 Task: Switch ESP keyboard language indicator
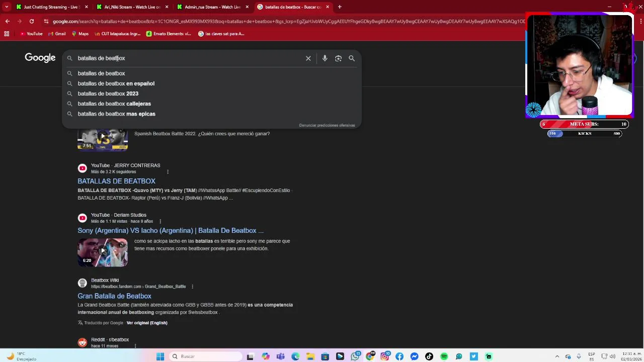click(x=592, y=356)
